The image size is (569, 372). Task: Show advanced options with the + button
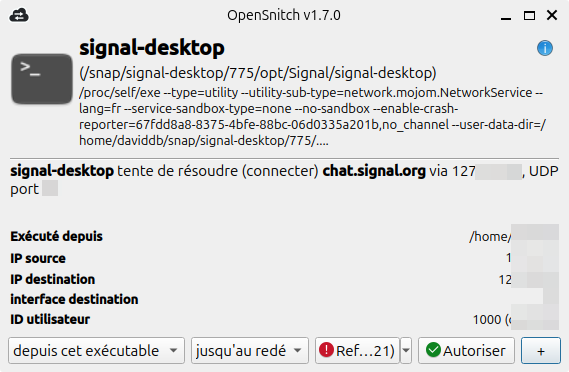point(541,351)
